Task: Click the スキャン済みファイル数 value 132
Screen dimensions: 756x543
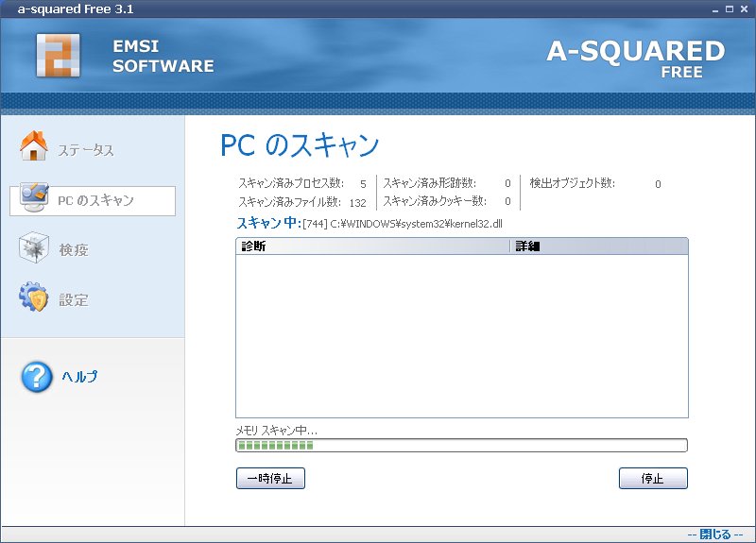Action: [358, 203]
